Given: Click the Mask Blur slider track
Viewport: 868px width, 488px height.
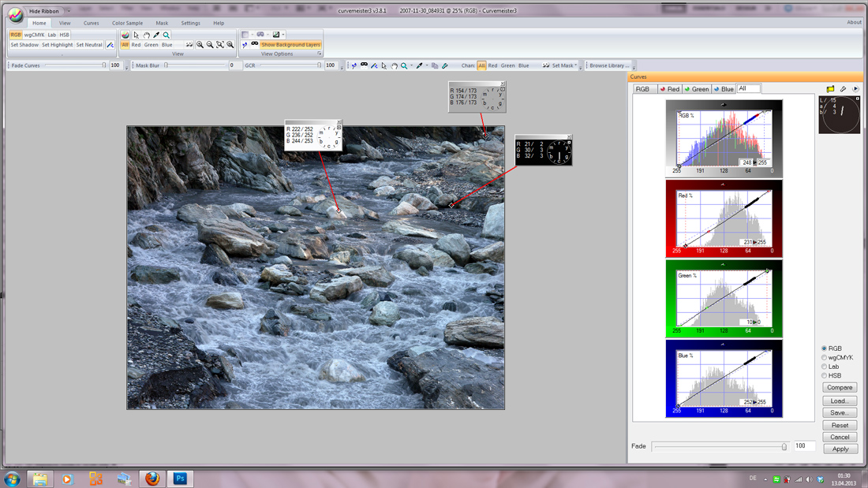Looking at the screenshot, I should click(x=195, y=65).
